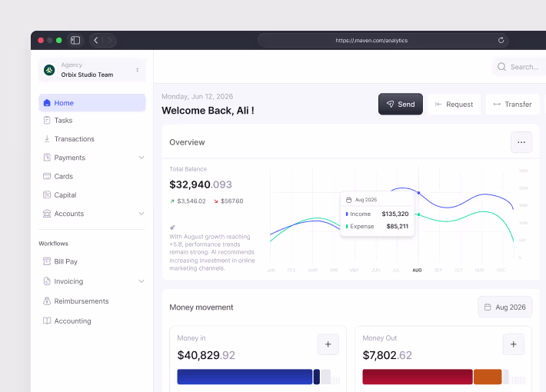Open the Agency team switcher arrows
Image resolution: width=546 pixels, height=392 pixels.
coord(138,70)
